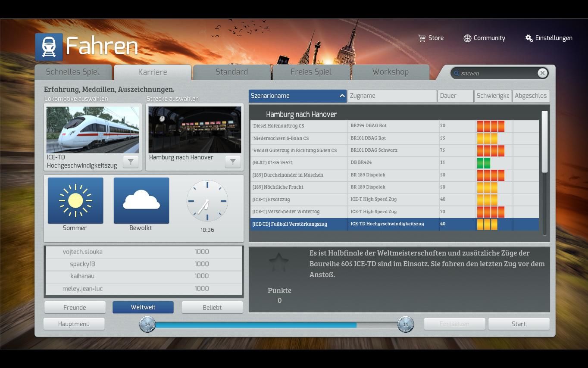This screenshot has width=588, height=368.
Task: Sort by Zugname column header
Action: pos(392,96)
